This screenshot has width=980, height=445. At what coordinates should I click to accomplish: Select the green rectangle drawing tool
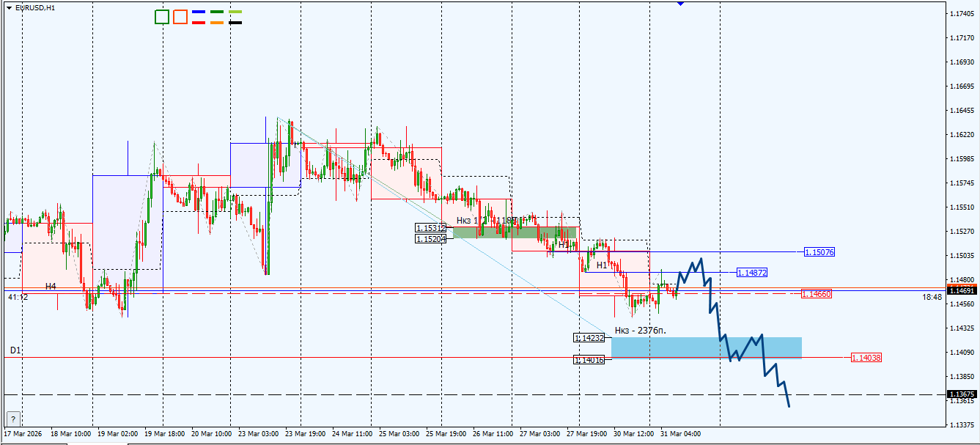click(x=162, y=16)
